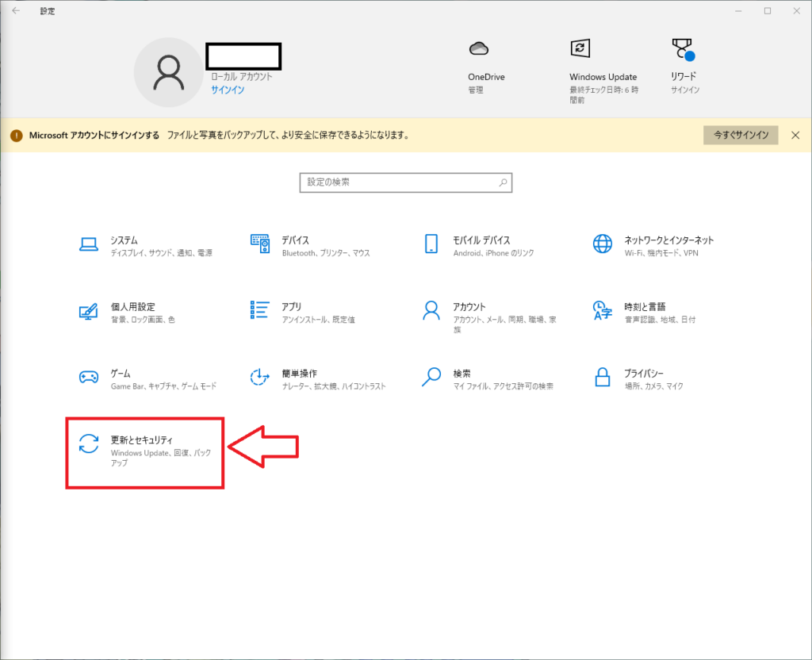Click the OneDrive cloud icon
The image size is (812, 660).
(x=478, y=49)
